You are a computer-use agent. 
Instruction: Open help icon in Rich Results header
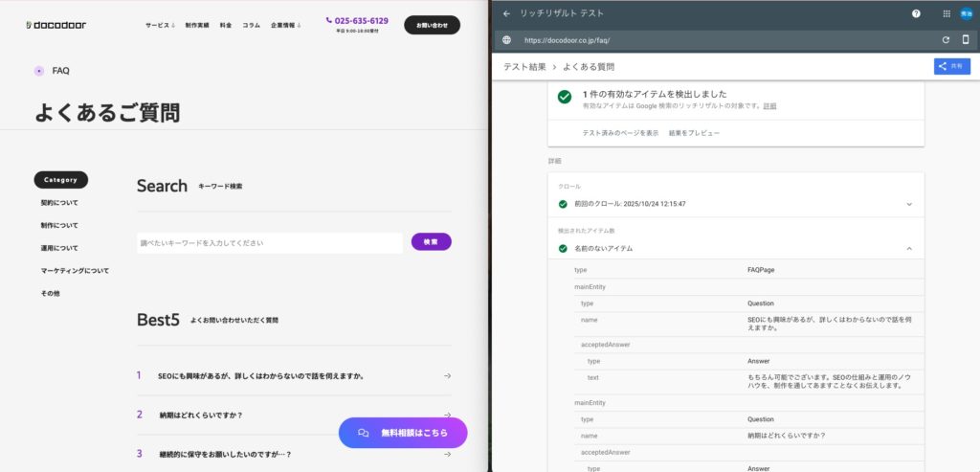coord(916,13)
